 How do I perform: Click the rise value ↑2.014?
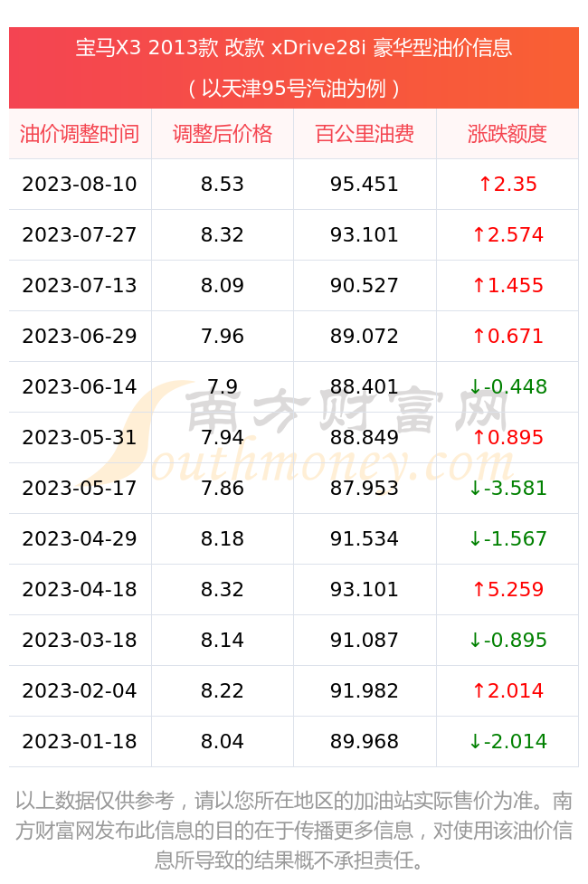pos(507,692)
